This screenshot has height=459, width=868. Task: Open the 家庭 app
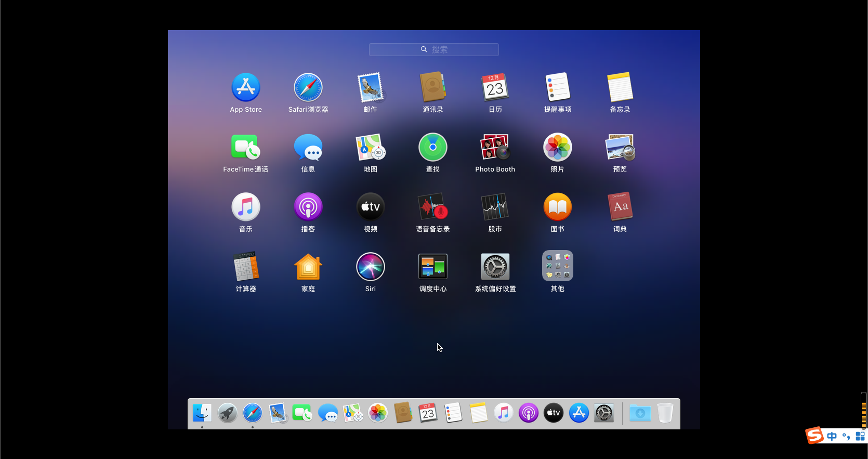point(308,267)
